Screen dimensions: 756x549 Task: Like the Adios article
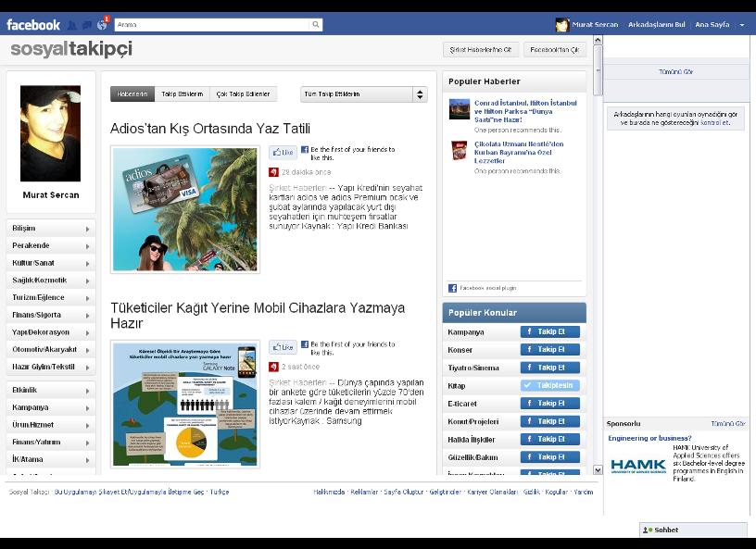click(283, 153)
